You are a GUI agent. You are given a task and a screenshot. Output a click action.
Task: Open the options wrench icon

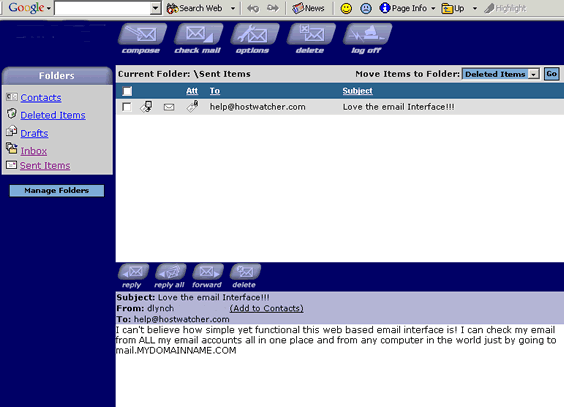tap(254, 34)
